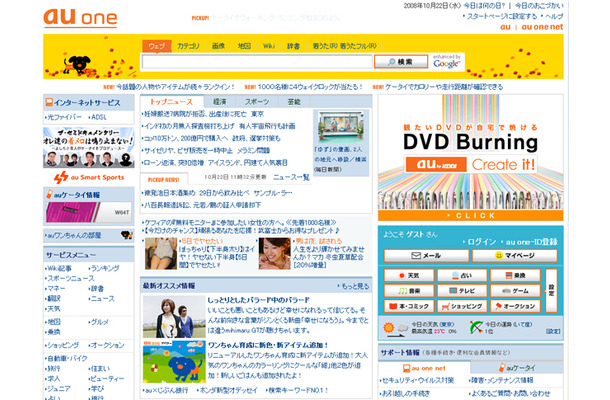Switch to auケータイ support tab
The image size is (610, 400).
517,368
